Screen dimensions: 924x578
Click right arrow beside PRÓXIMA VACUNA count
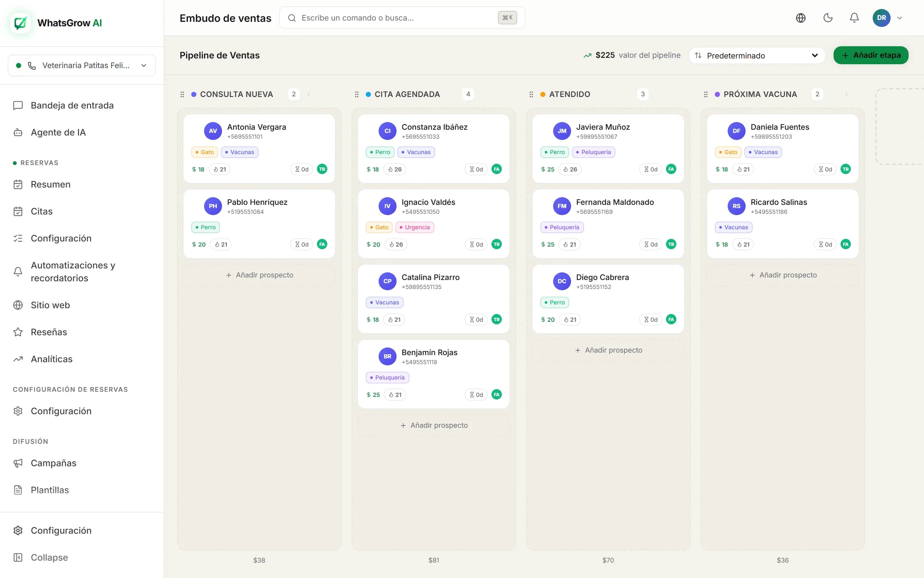click(846, 94)
